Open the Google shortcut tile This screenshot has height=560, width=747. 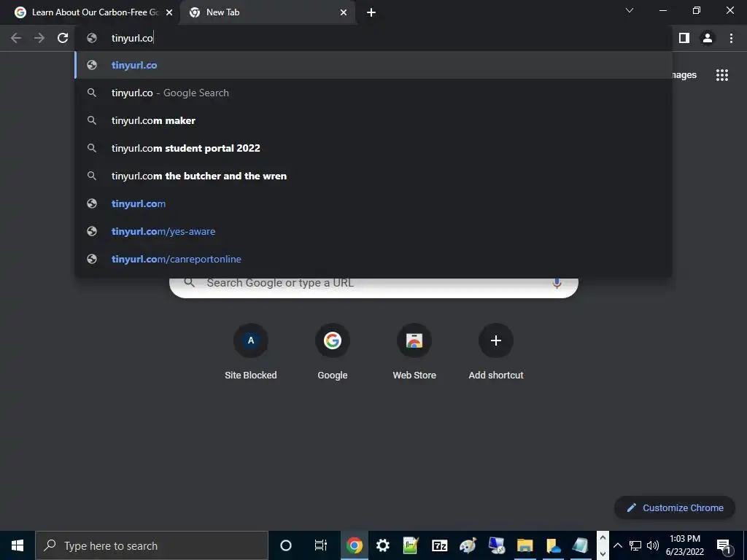[x=333, y=351]
